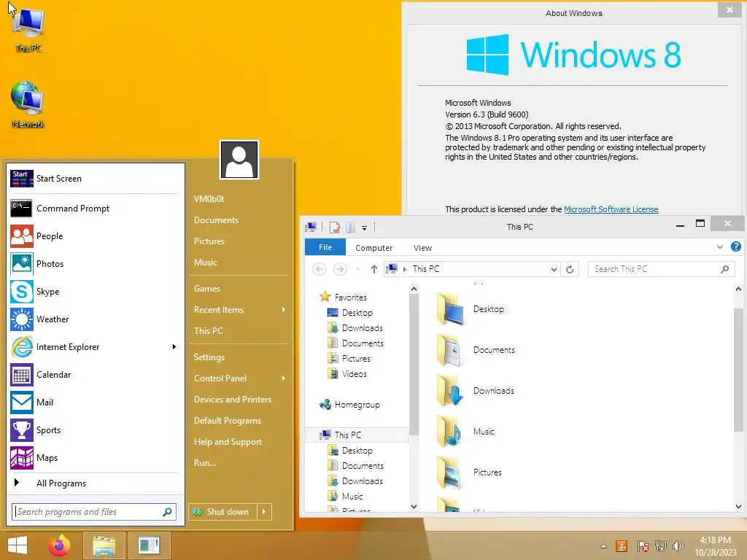Open Default Programs entry
Viewport: 747px width, 560px height.
click(x=228, y=421)
